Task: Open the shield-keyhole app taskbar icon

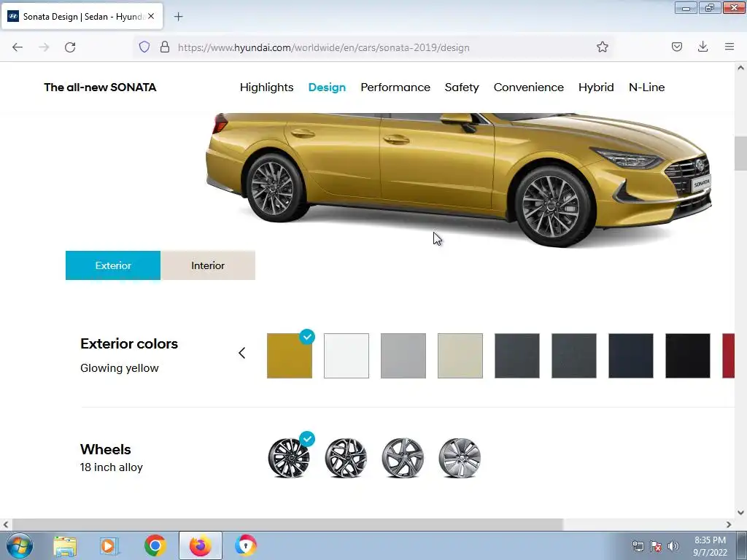Action: (245, 545)
